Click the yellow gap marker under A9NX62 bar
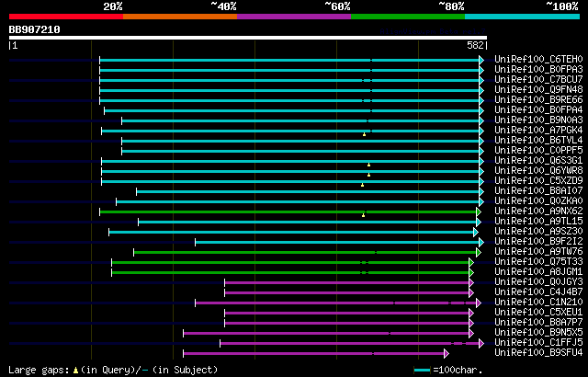 364,215
